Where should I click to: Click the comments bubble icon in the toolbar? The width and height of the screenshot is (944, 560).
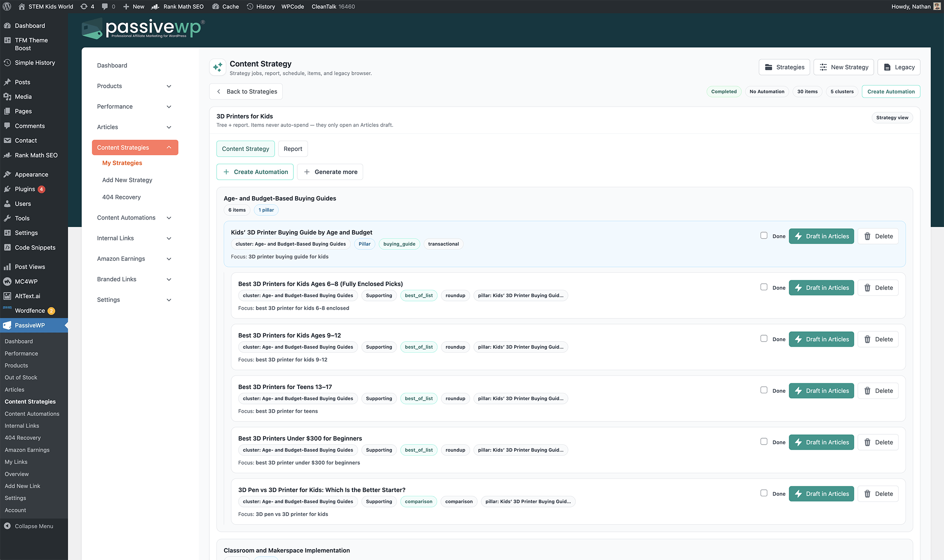[105, 6]
